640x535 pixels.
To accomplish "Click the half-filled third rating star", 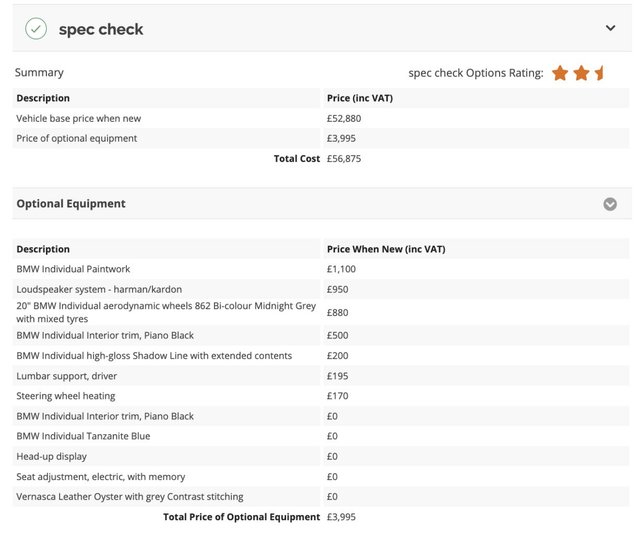I will [x=599, y=73].
